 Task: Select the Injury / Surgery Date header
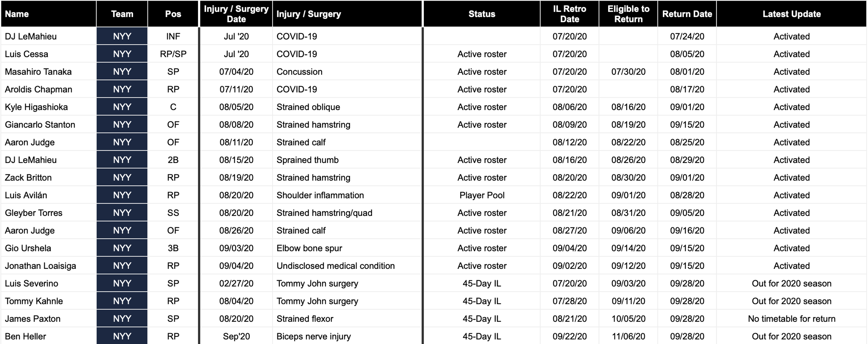(236, 14)
